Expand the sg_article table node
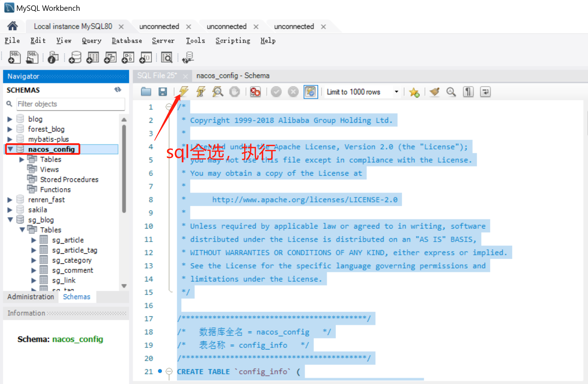Image resolution: width=588 pixels, height=384 pixels. click(33, 240)
